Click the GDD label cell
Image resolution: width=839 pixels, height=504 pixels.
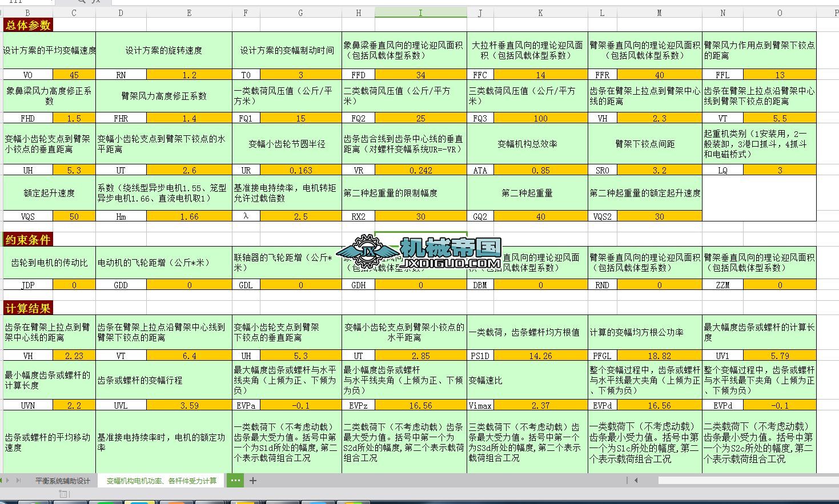point(121,285)
